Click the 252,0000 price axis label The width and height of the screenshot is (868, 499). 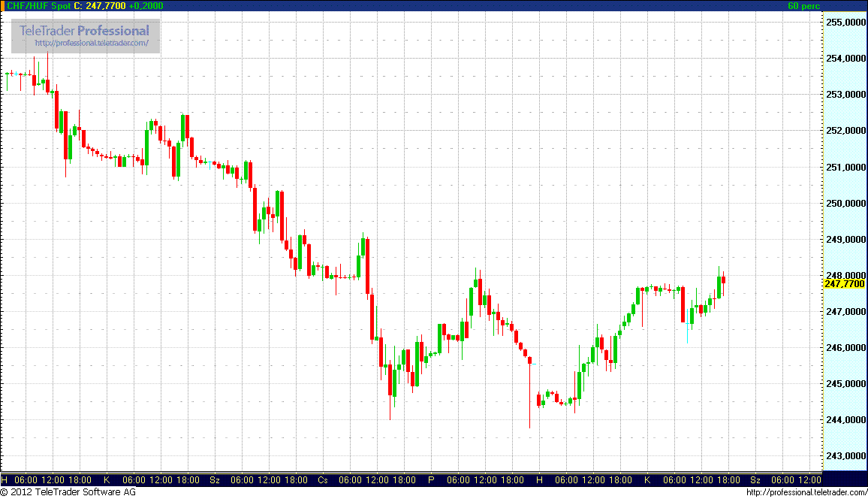(845, 131)
